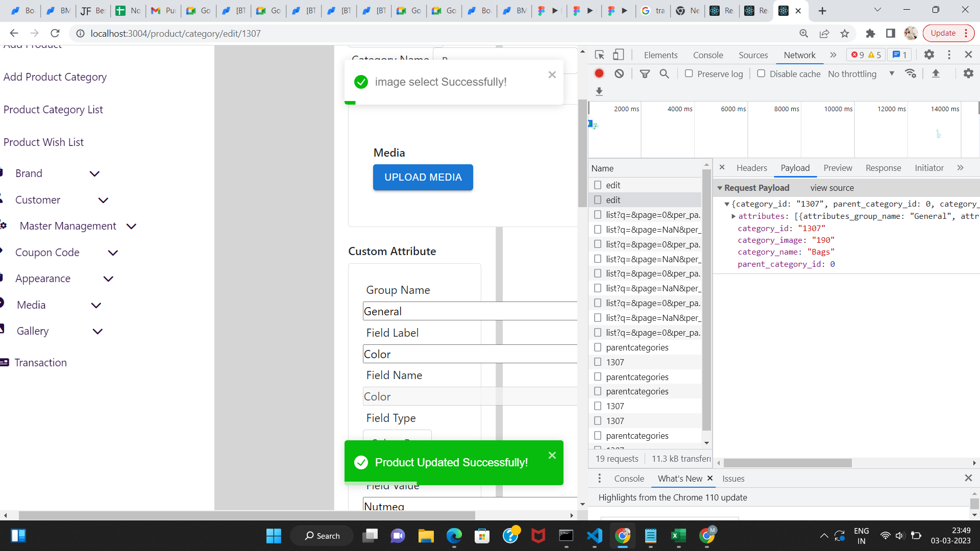Check the last parentcategories request checkbox
980x551 pixels.
[x=598, y=436]
